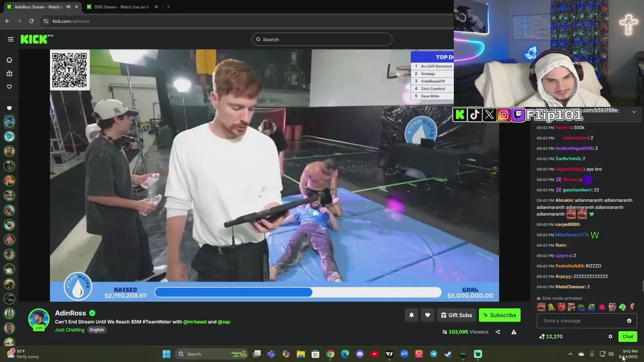Click username IHateCheesur in chat
This screenshot has width=644, height=362.
571,287
